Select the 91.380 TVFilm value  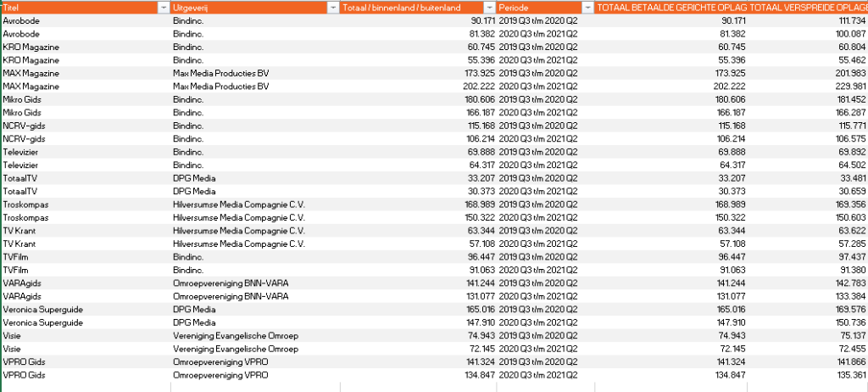[x=808, y=271]
